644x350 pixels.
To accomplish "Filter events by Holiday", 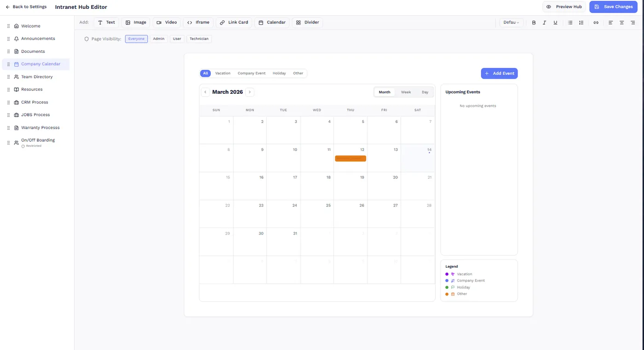I will point(279,73).
